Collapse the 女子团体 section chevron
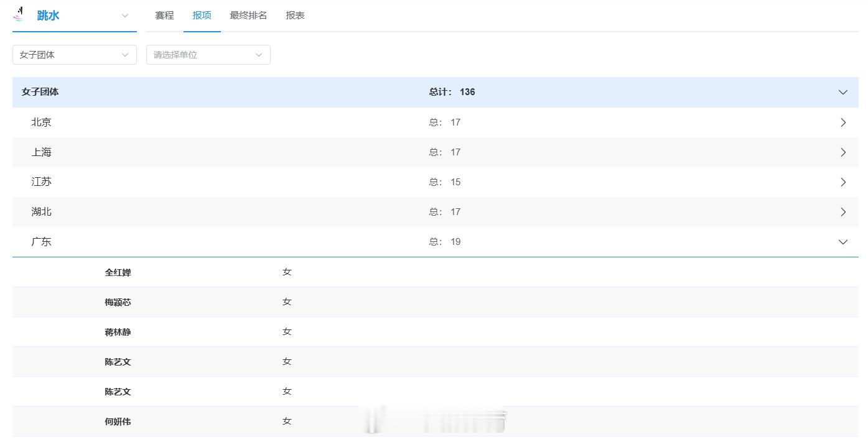868x442 pixels. tap(843, 92)
